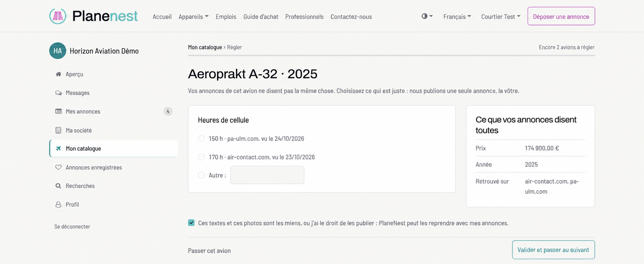Select the 150 h pa-ulm.com option
644x264 pixels.
click(x=201, y=139)
